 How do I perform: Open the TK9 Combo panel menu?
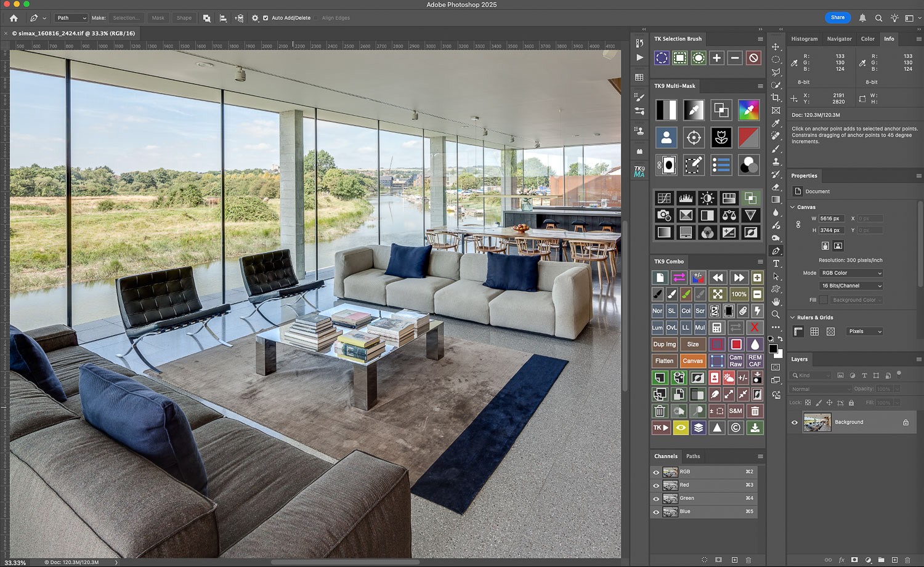760,262
